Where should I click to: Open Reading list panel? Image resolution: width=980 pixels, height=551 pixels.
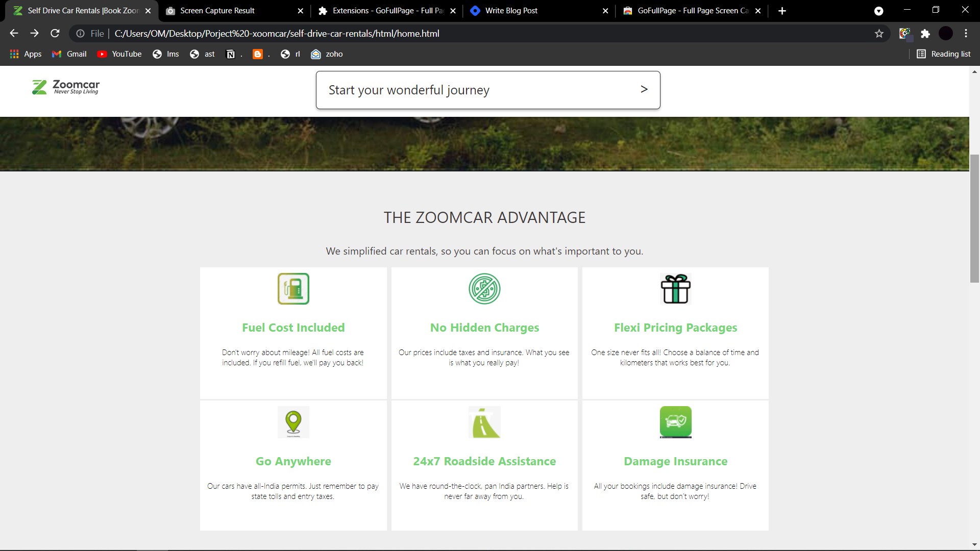(x=944, y=54)
